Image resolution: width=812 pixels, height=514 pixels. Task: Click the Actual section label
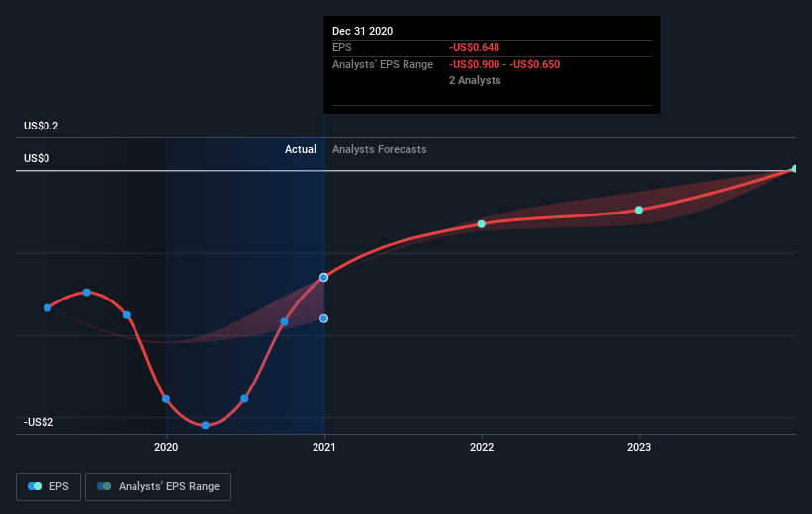coord(301,149)
